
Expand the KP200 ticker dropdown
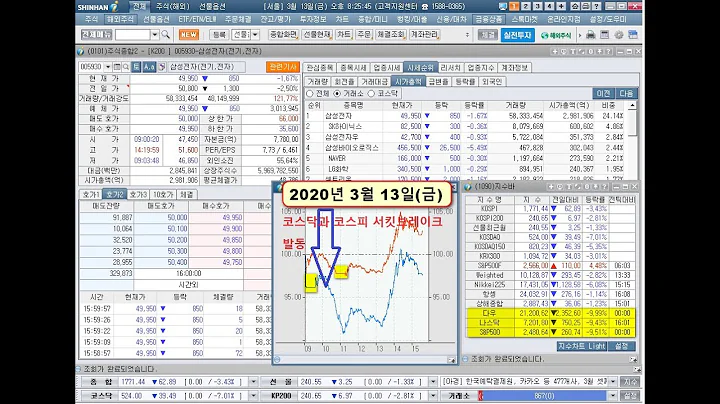[x=433, y=395]
